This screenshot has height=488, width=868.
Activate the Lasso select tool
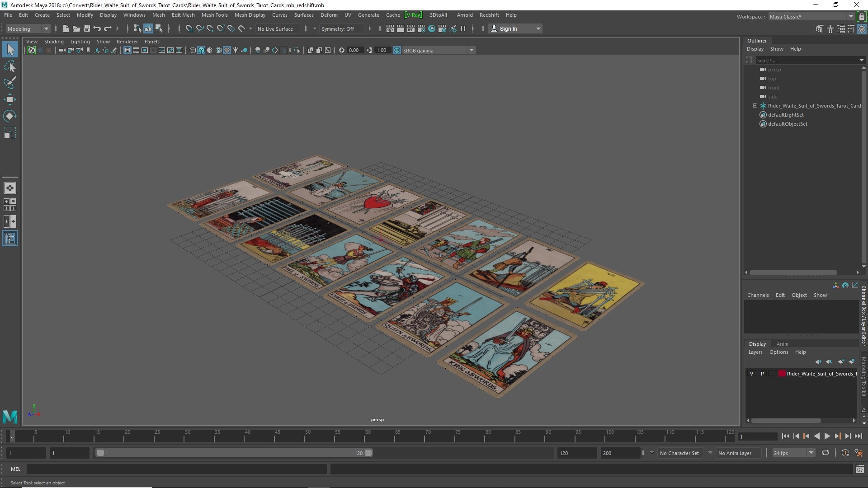pyautogui.click(x=10, y=66)
